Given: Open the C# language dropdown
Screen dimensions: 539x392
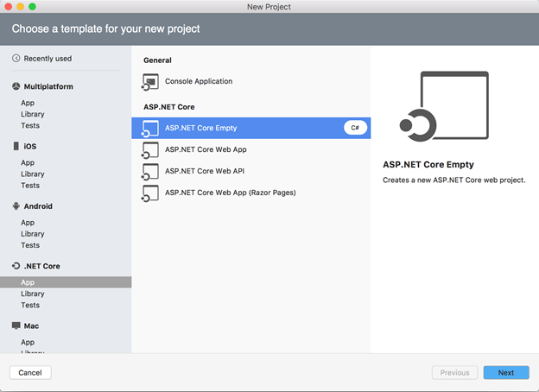Looking at the screenshot, I should [355, 128].
